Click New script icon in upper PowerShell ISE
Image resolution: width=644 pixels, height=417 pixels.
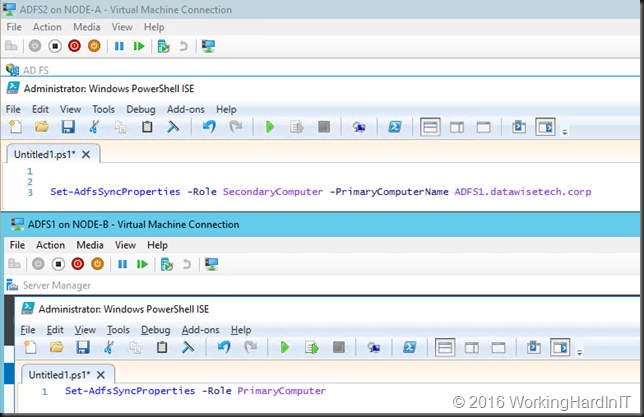click(16, 127)
